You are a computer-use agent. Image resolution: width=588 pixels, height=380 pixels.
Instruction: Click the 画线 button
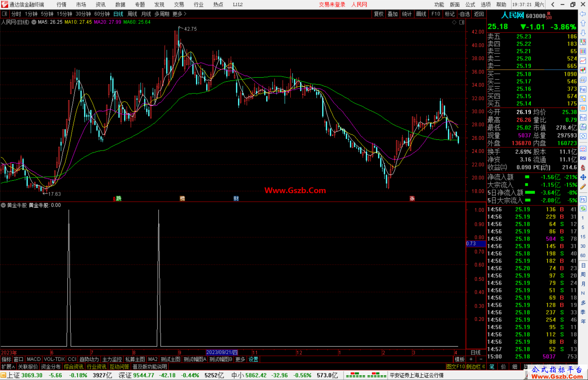[421, 14]
